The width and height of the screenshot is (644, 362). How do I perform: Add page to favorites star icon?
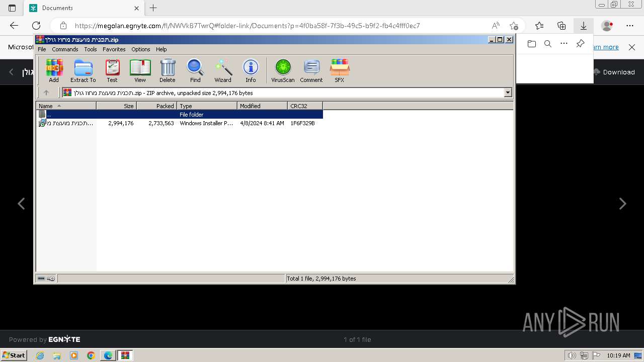coord(514,26)
